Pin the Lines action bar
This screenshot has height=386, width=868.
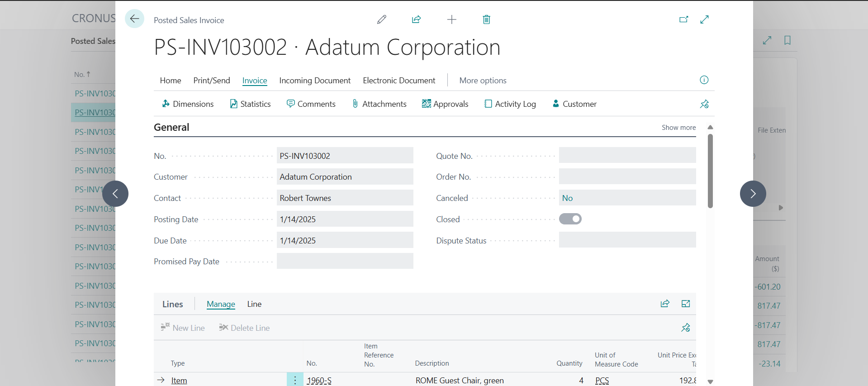(x=686, y=328)
